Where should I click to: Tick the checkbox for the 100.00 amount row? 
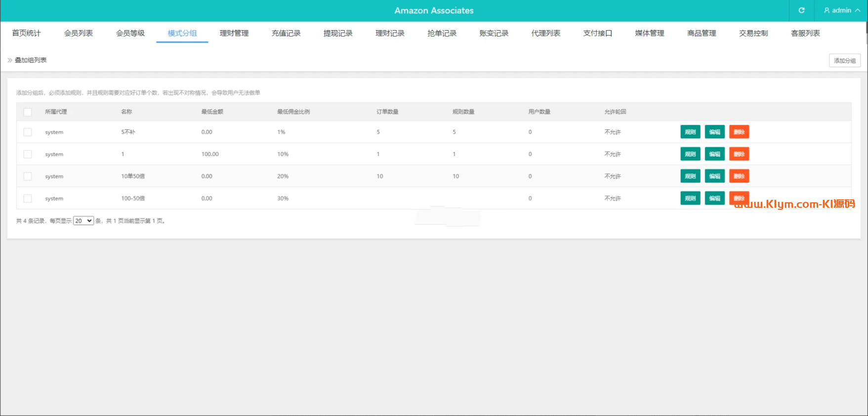28,154
